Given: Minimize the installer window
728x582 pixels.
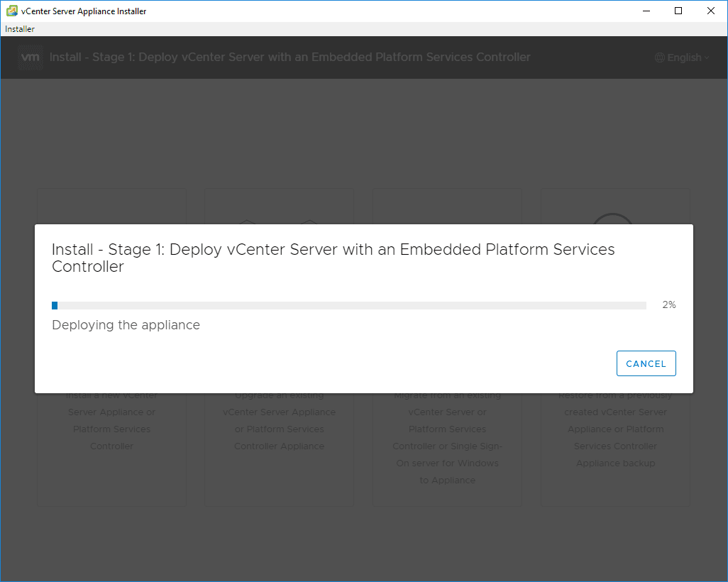Looking at the screenshot, I should tap(646, 11).
